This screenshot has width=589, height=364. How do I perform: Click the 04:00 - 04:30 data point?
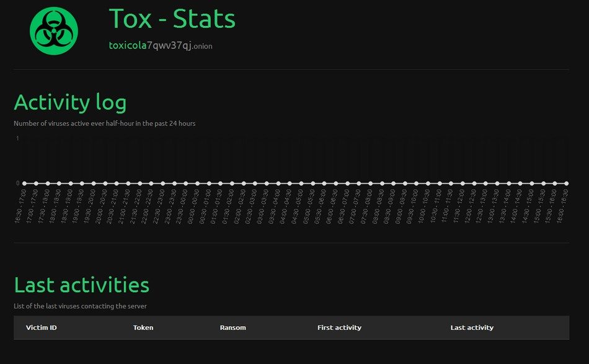coord(290,184)
